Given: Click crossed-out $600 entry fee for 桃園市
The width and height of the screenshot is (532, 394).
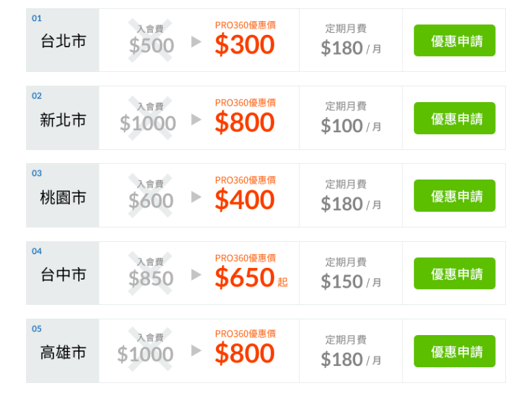Looking at the screenshot, I should (151, 201).
